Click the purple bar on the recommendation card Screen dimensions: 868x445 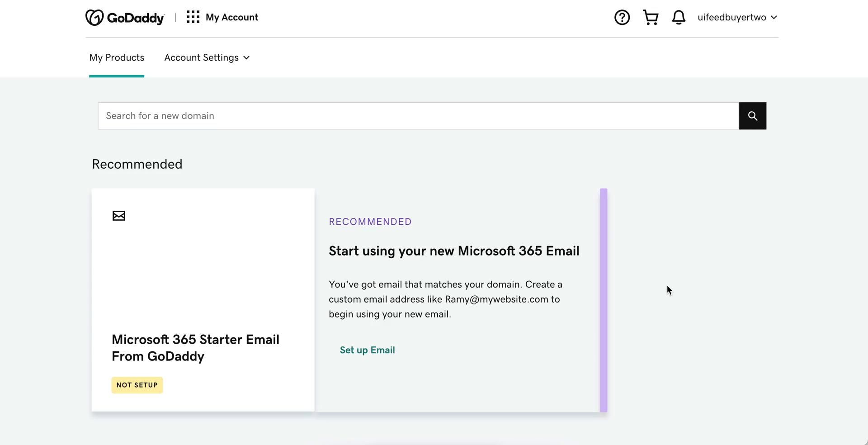point(604,300)
